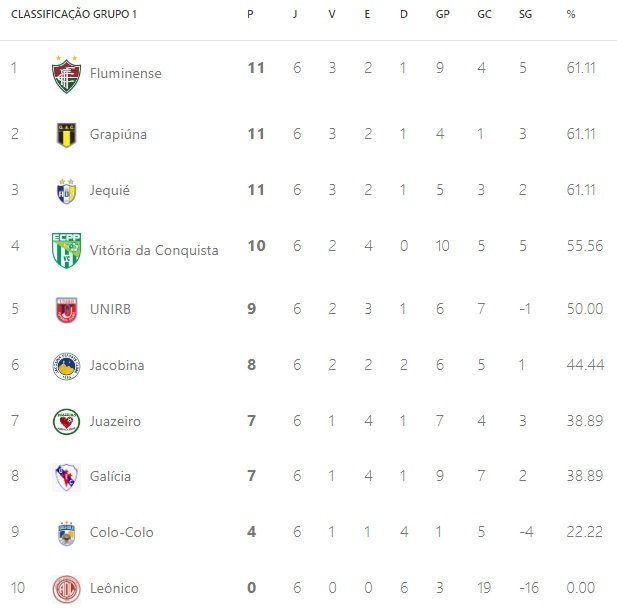Image resolution: width=617 pixels, height=609 pixels.
Task: Click the GP goals scored column header
Action: pos(443,14)
